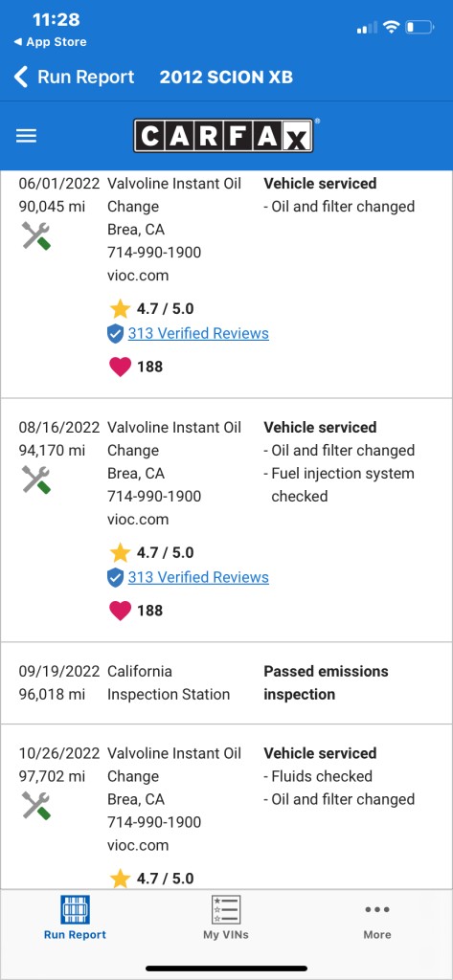Image resolution: width=453 pixels, height=980 pixels.
Task: Tap the wrench icon for 08/16/2022 service
Action: [x=36, y=479]
